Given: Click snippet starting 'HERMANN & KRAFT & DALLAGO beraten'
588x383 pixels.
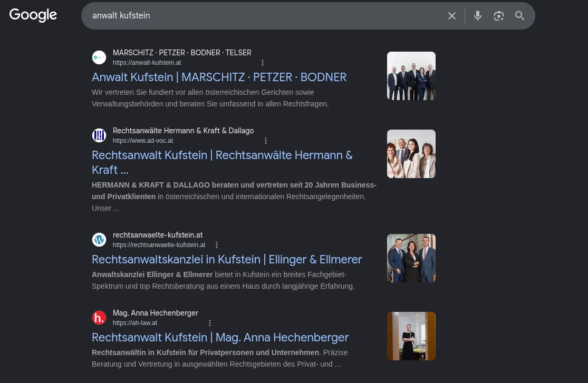Looking at the screenshot, I should (234, 197).
